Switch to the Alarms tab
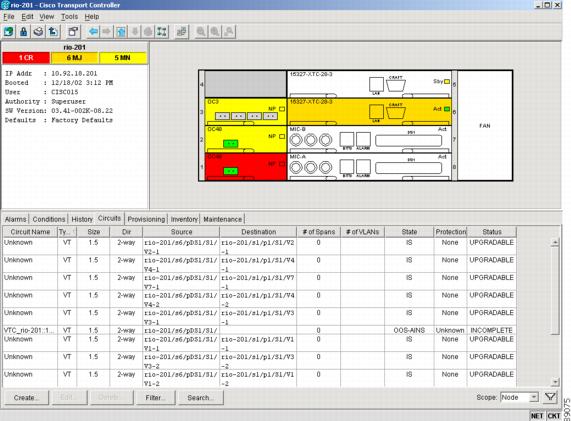The width and height of the screenshot is (571, 421). (x=16, y=219)
